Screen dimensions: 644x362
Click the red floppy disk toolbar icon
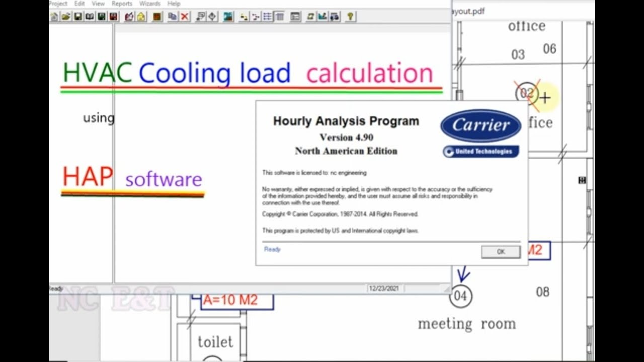pyautogui.click(x=113, y=17)
